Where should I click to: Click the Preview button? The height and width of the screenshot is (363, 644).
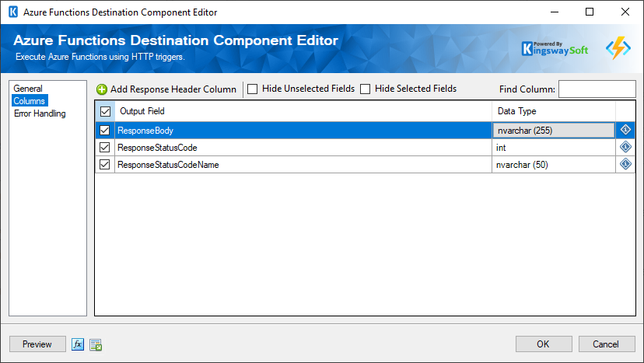point(37,344)
